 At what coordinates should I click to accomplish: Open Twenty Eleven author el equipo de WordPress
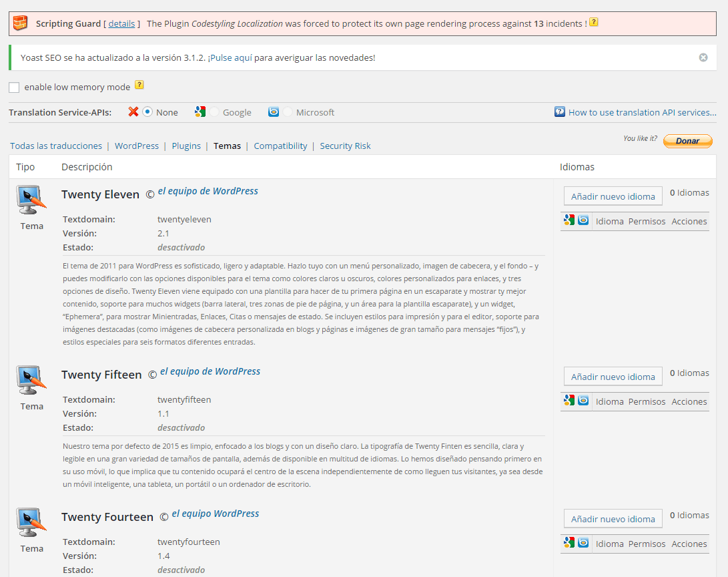pos(208,191)
